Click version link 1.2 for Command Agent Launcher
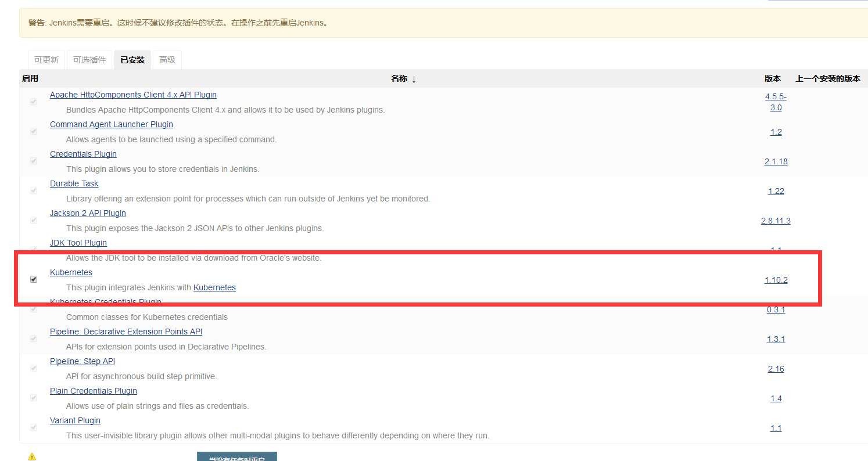Image resolution: width=868 pixels, height=461 pixels. pos(776,132)
